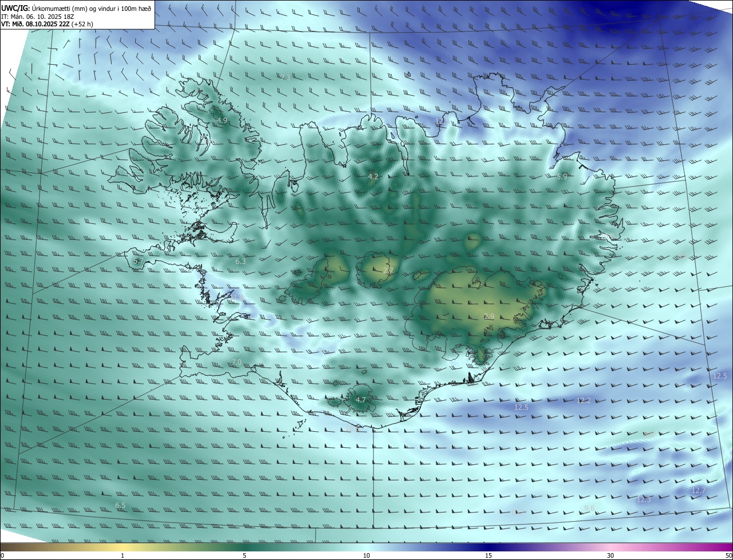This screenshot has width=733, height=560.
Task: Click the 12.7 value label
Action: [699, 491]
